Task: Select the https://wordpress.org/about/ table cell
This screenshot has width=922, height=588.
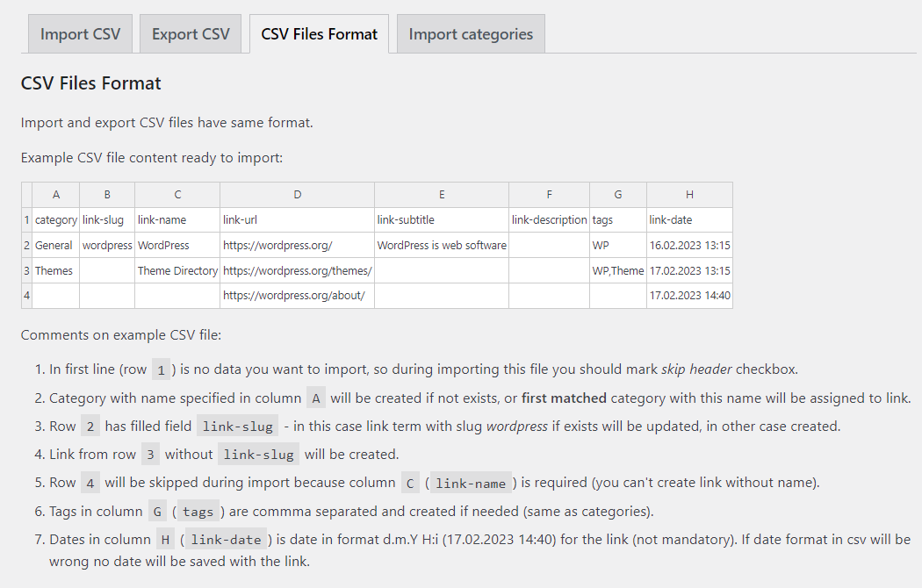Action: click(x=293, y=296)
